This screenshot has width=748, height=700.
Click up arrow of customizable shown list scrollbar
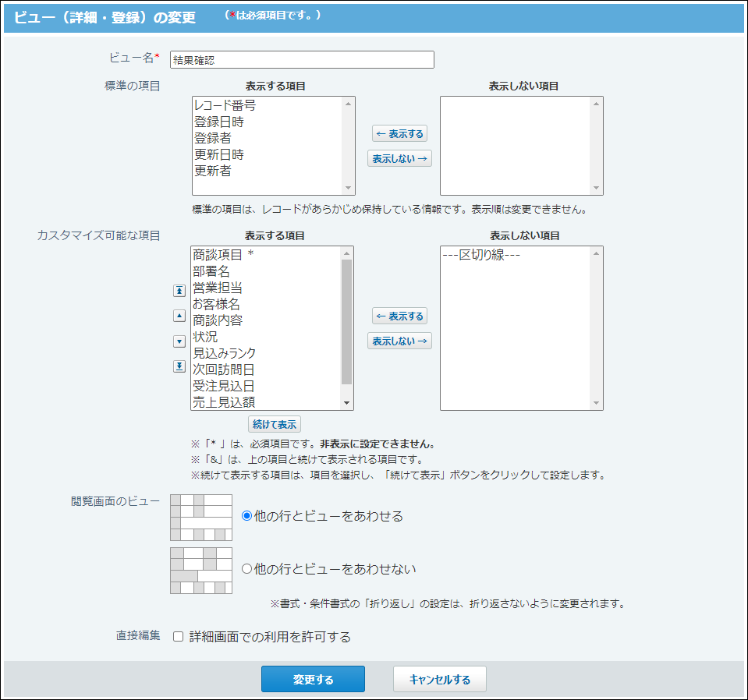click(347, 253)
